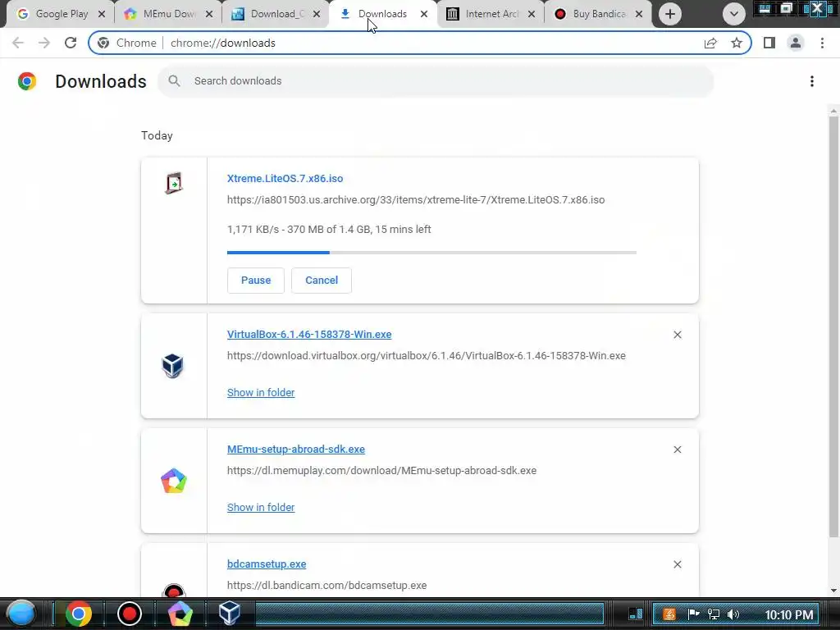Viewport: 840px width, 630px height.
Task: Open Chrome from the taskbar
Action: [x=78, y=614]
